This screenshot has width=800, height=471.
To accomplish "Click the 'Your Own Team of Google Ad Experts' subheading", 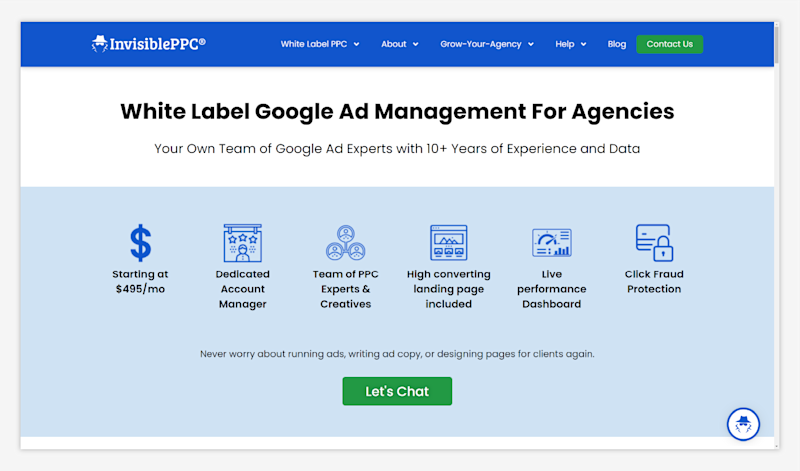I will click(397, 149).
